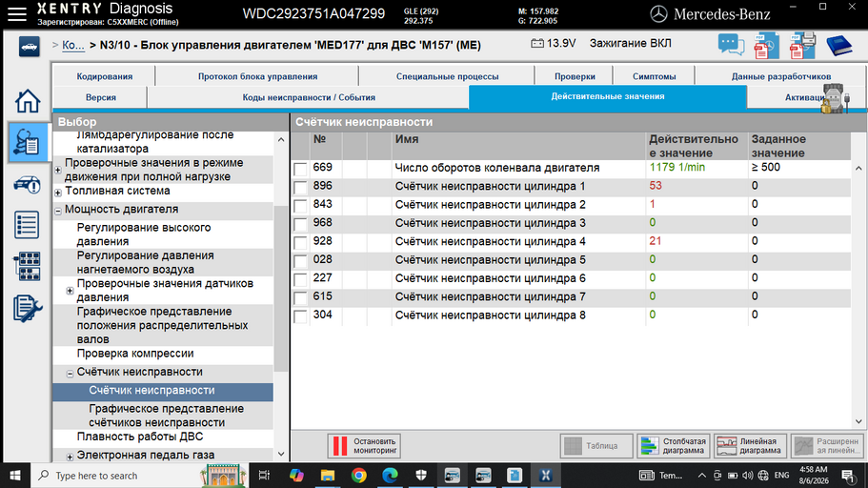This screenshot has height=488, width=868.
Task: Expand the 'Топливная система' tree node
Action: pyautogui.click(x=58, y=193)
